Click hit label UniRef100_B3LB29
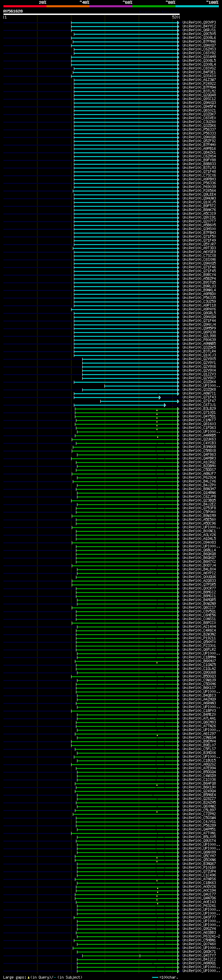 [x=199, y=408]
